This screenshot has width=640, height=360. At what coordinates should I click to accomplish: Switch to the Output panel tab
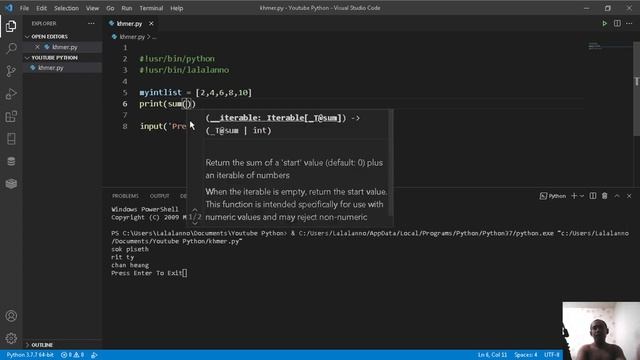click(x=159, y=196)
